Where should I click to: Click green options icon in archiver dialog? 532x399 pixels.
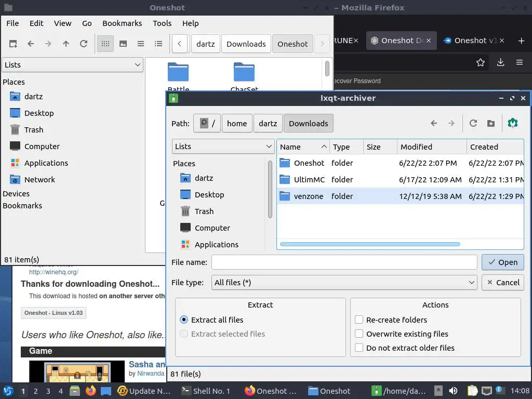(x=513, y=123)
